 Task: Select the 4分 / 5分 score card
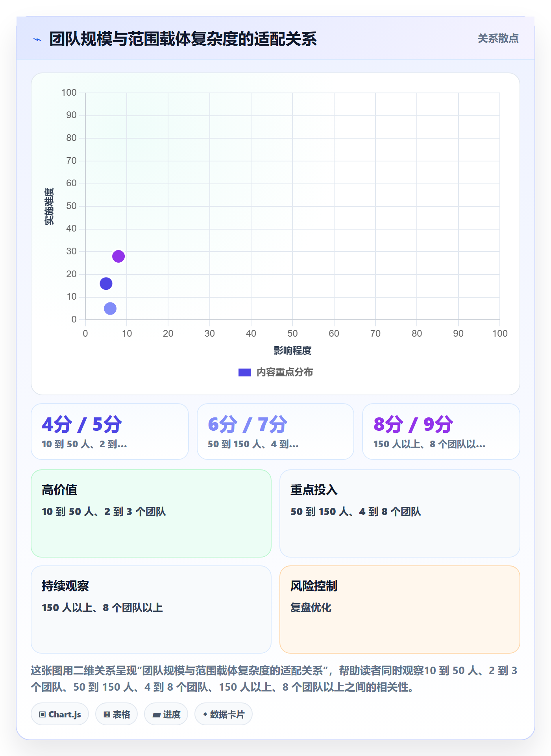[110, 432]
